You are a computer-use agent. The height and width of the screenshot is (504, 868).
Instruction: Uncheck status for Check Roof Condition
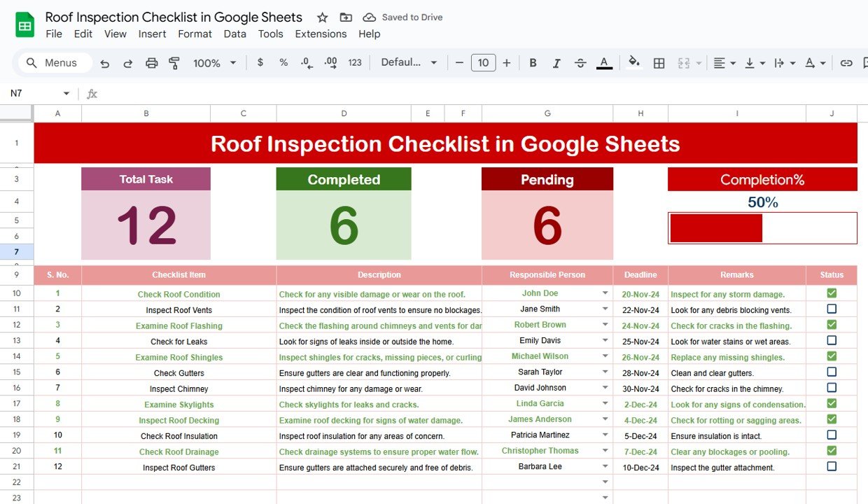832,293
